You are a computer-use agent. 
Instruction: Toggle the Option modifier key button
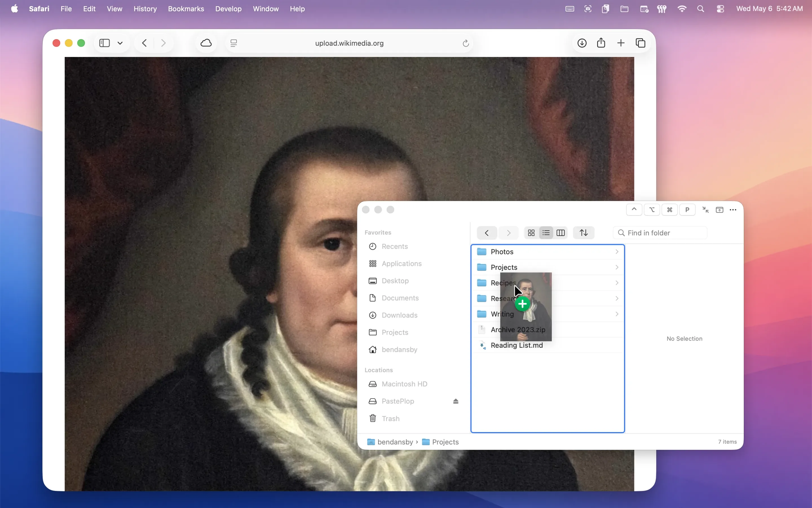(652, 210)
